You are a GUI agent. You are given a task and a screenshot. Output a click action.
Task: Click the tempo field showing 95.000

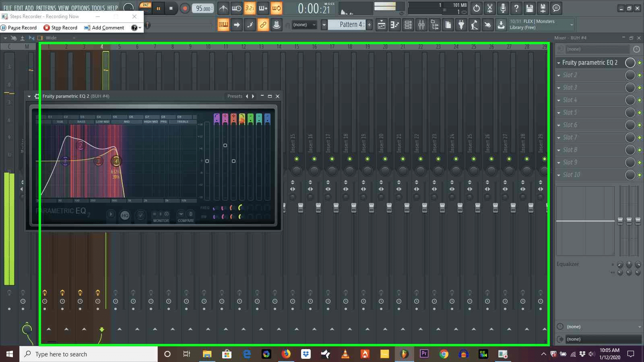pyautogui.click(x=204, y=8)
